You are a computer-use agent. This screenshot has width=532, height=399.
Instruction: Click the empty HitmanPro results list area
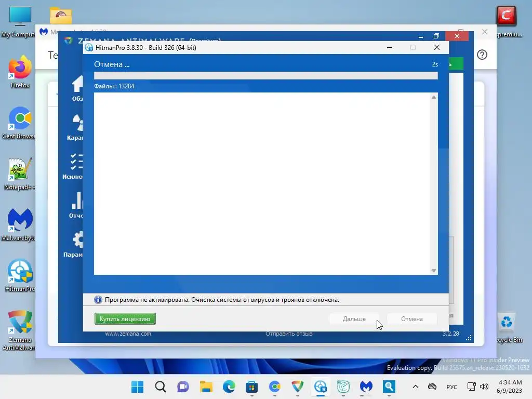click(x=262, y=183)
